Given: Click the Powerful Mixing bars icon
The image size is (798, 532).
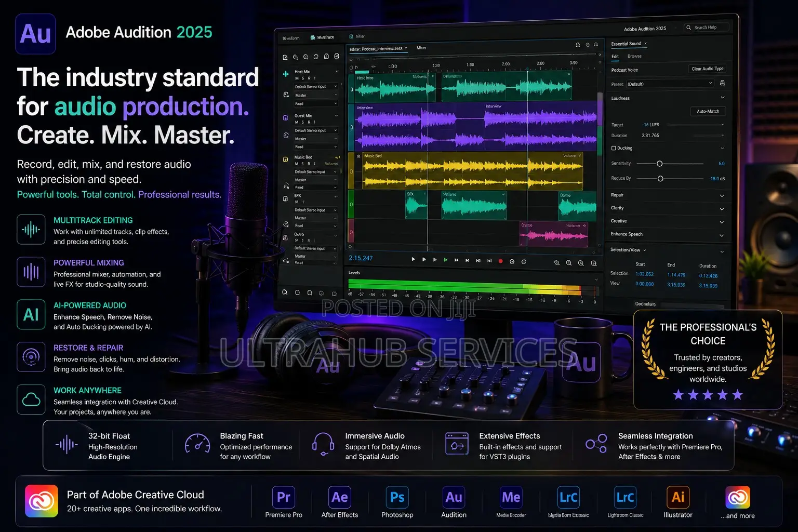Looking at the screenshot, I should coord(31,272).
